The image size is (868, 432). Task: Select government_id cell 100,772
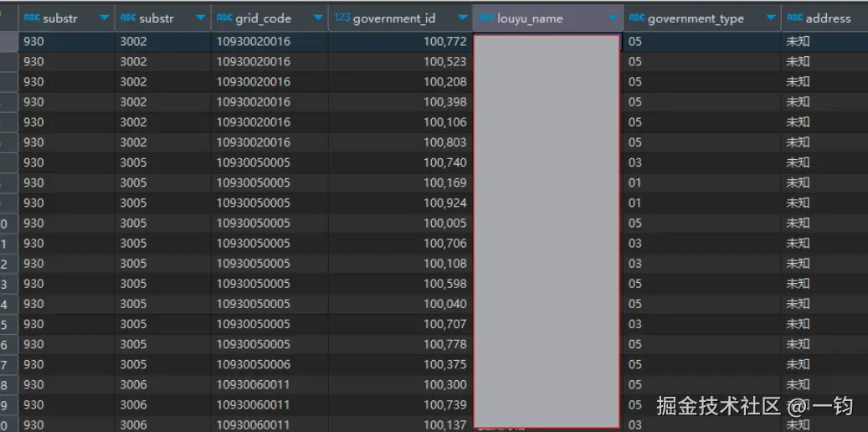click(x=400, y=42)
